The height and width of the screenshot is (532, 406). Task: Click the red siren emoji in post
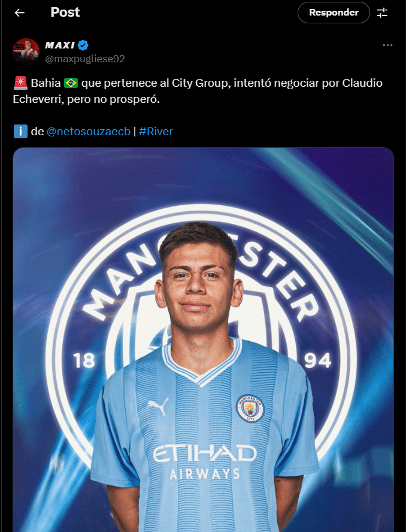(20, 83)
